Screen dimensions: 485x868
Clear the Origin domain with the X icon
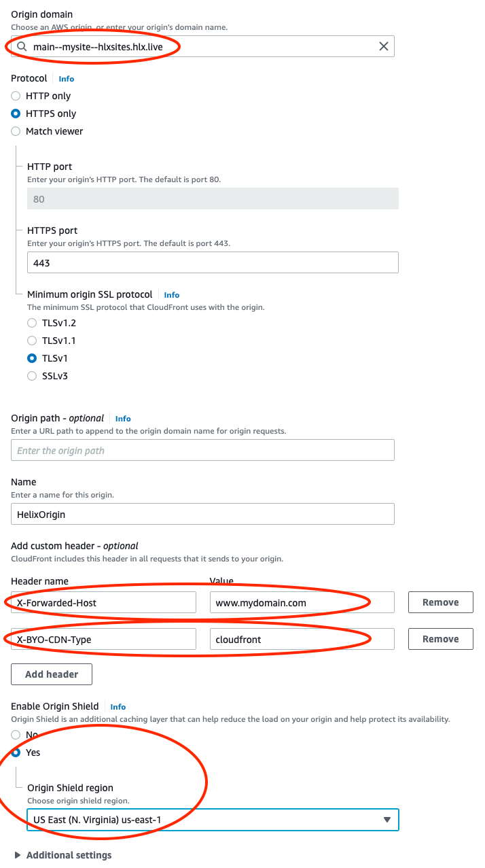point(384,46)
